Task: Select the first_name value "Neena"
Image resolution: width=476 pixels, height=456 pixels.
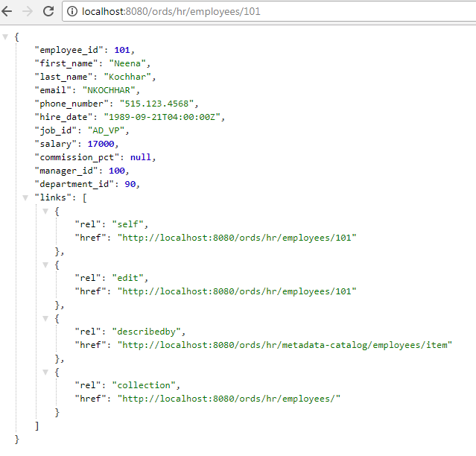Action: (127, 63)
